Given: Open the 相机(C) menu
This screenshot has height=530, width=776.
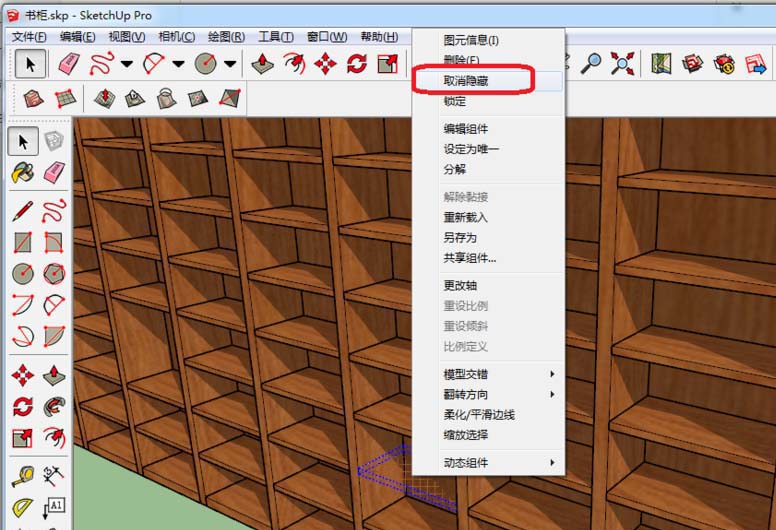Looking at the screenshot, I should coord(177,37).
